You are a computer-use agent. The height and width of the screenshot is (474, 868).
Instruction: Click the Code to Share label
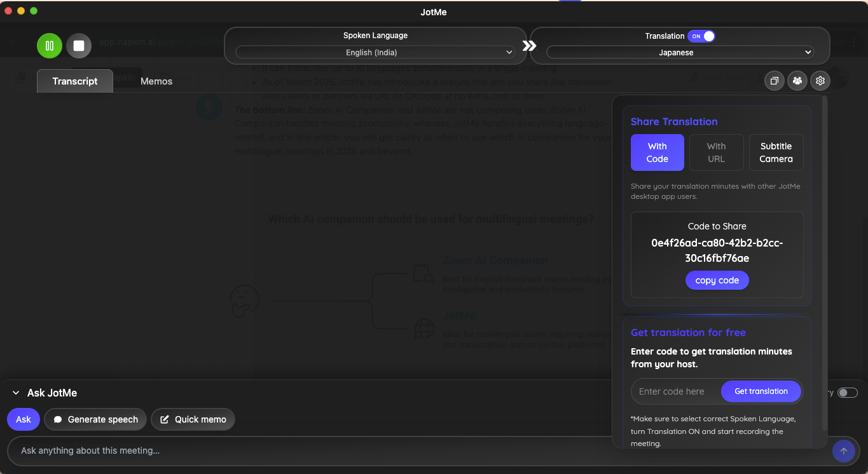(717, 226)
